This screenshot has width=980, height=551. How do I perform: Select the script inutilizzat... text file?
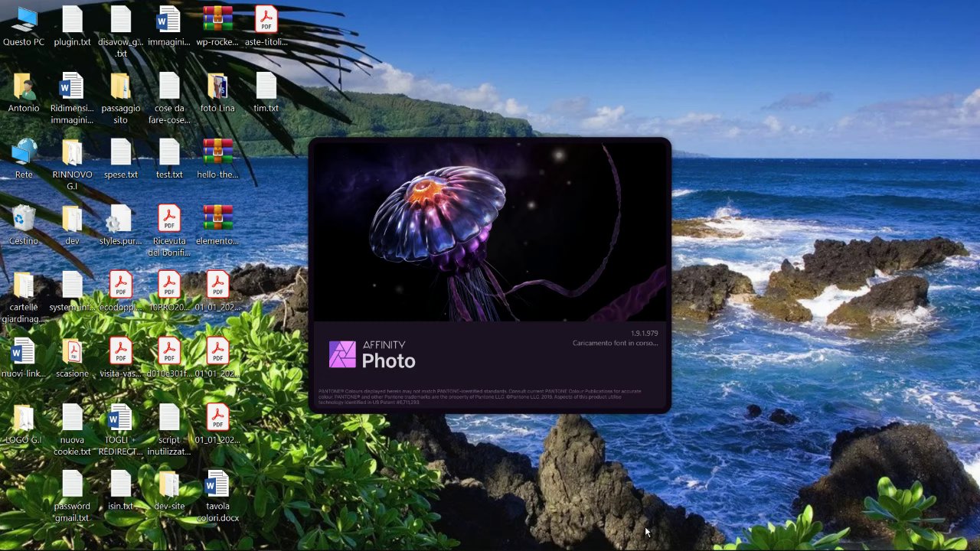pyautogui.click(x=169, y=430)
